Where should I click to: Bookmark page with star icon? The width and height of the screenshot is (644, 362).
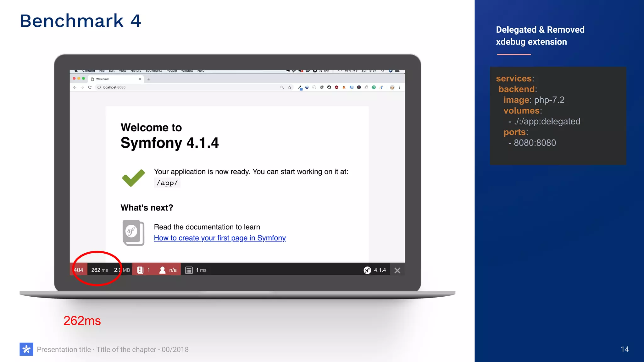[290, 87]
